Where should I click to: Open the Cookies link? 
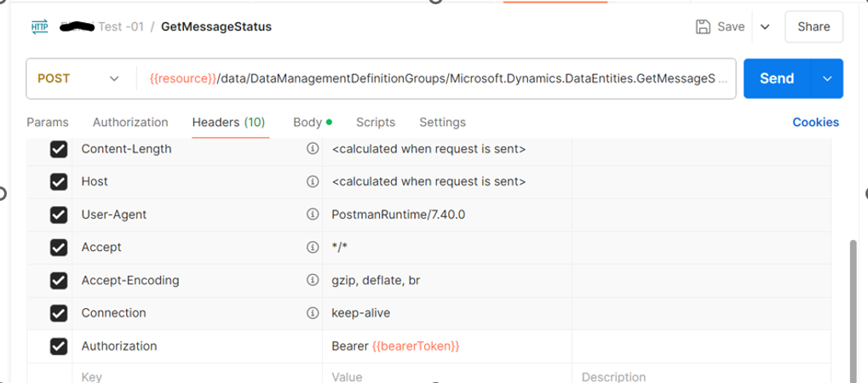coord(815,122)
